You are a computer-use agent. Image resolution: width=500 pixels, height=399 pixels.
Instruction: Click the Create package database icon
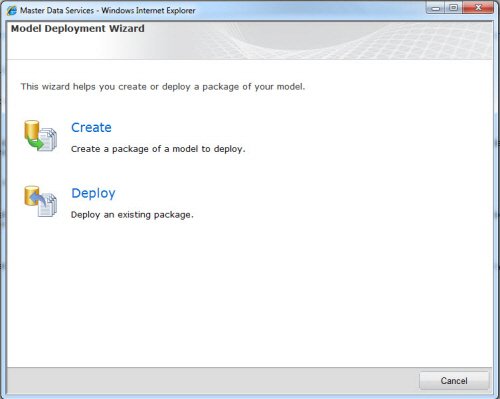tap(40, 136)
